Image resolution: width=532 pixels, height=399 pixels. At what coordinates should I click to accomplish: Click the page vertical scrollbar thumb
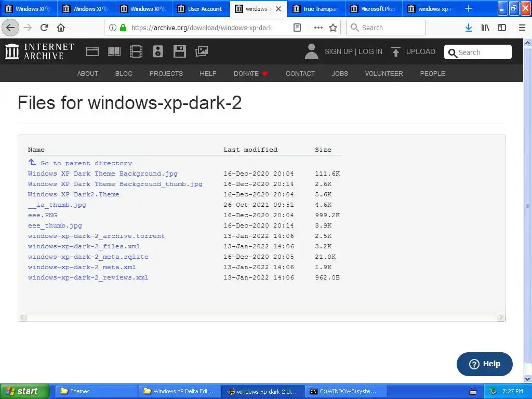coord(527,206)
